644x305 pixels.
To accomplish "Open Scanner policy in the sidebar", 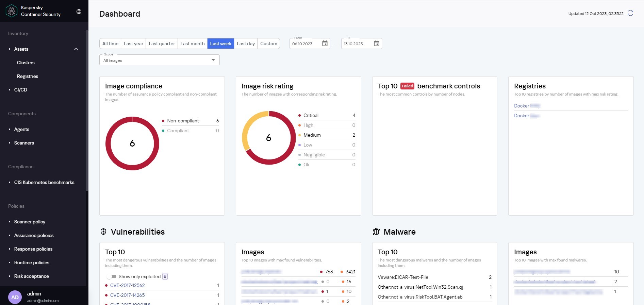I will pyautogui.click(x=30, y=222).
